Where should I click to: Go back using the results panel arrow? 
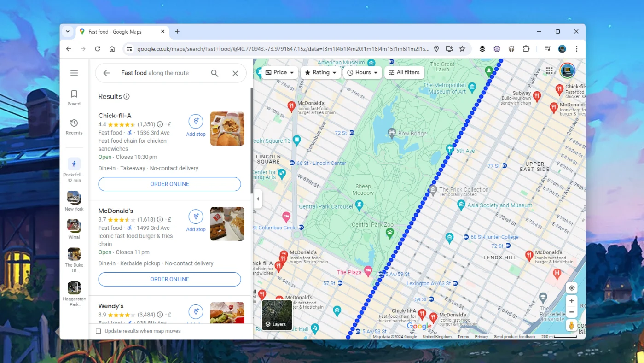pos(106,73)
